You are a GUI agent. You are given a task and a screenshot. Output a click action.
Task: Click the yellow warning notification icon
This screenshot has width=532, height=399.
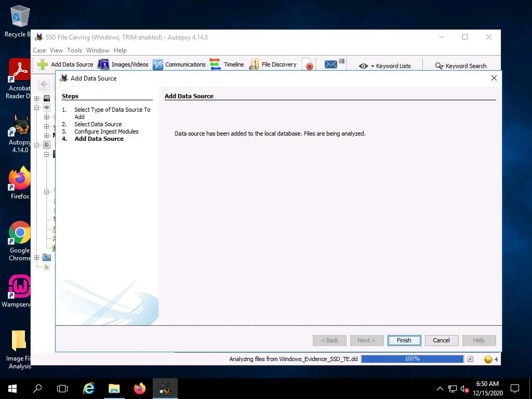(488, 360)
